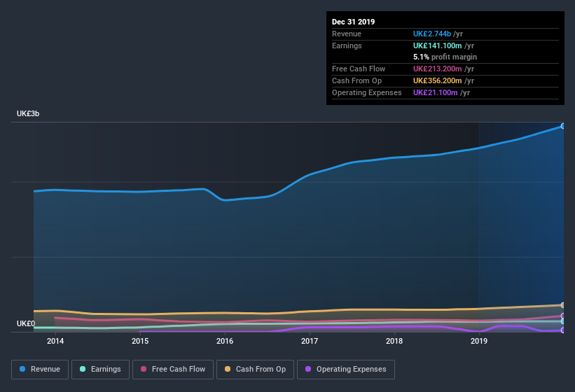575x392 pixels.
Task: Click the Operating Expenses label in tooltip
Action: pos(367,92)
